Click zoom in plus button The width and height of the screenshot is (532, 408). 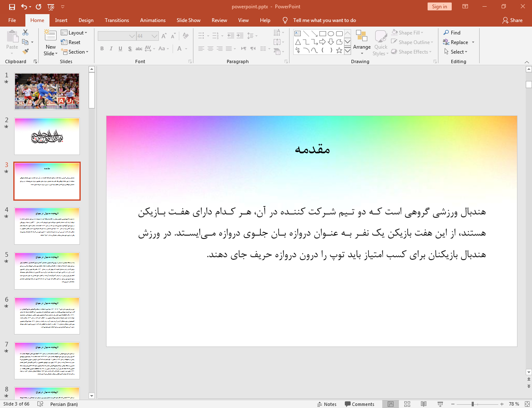[502, 404]
